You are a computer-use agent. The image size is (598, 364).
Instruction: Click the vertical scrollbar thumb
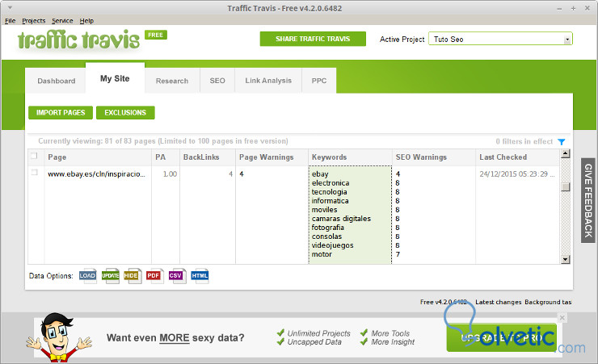point(565,186)
